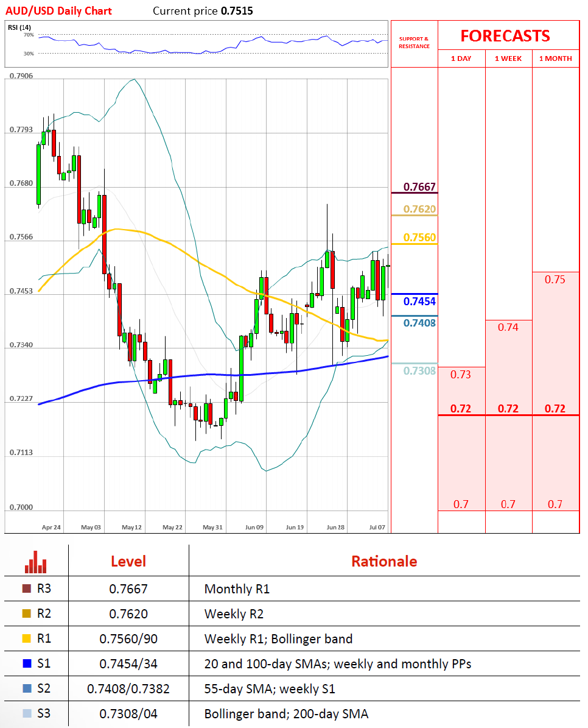
Task: Select the 1 MONTH forecast column header
Action: coord(555,58)
